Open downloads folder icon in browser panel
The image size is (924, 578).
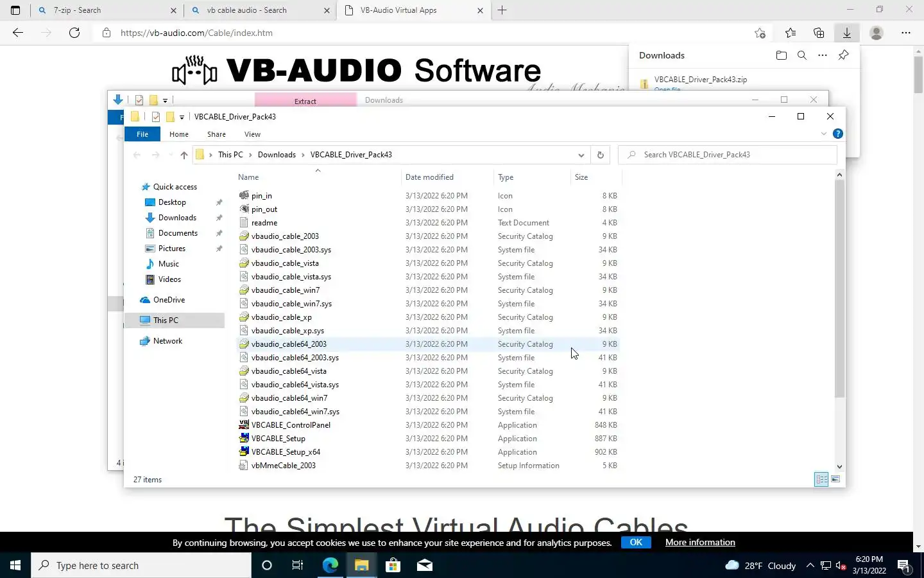782,55
